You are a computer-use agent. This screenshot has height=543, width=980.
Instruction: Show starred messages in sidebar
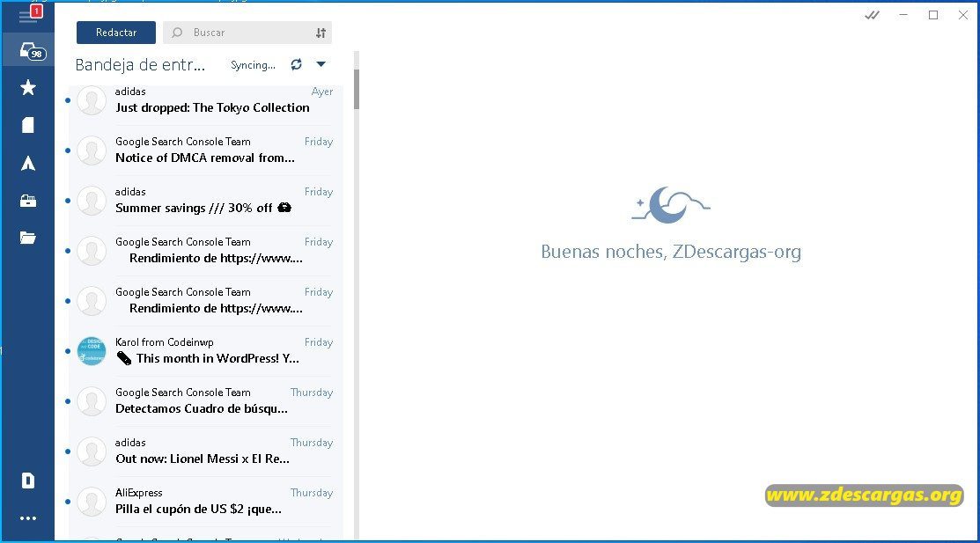pos(28,87)
